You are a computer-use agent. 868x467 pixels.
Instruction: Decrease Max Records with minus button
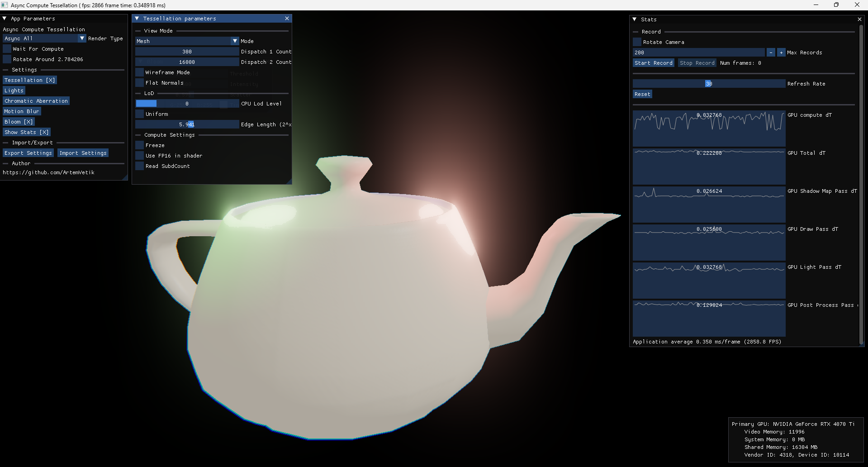pyautogui.click(x=771, y=52)
